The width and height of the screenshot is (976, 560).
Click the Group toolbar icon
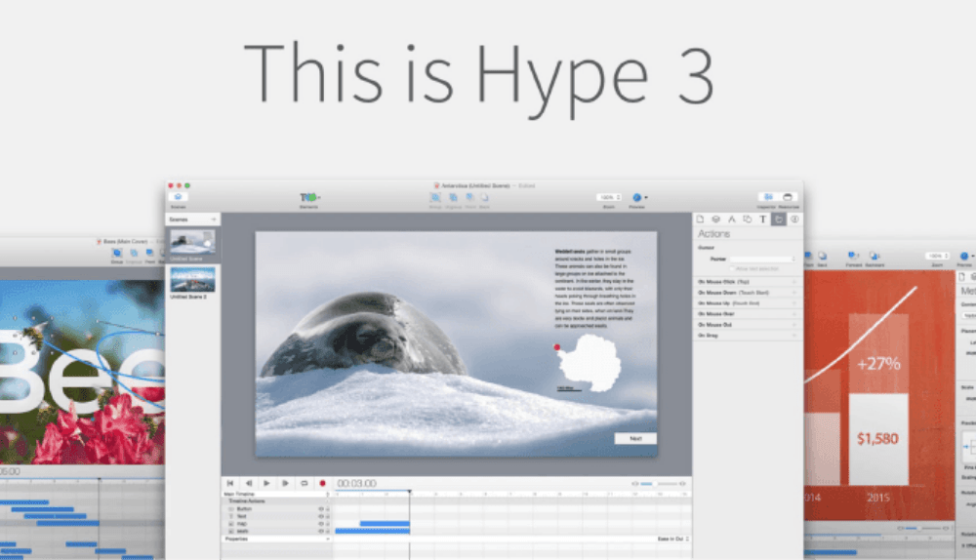coord(435,197)
